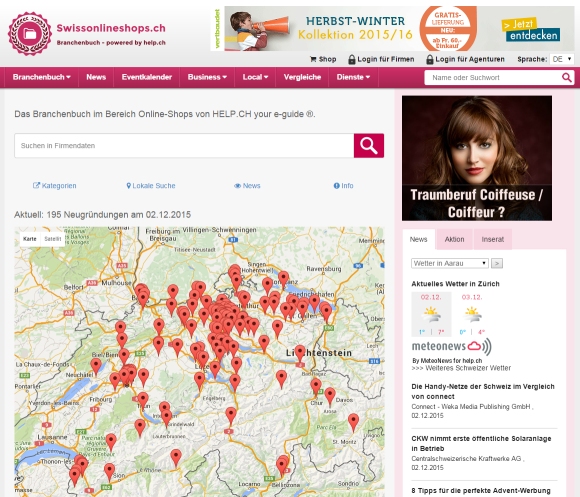The height and width of the screenshot is (497, 580).
Task: Click the map marker near Chur
Action: point(316,387)
